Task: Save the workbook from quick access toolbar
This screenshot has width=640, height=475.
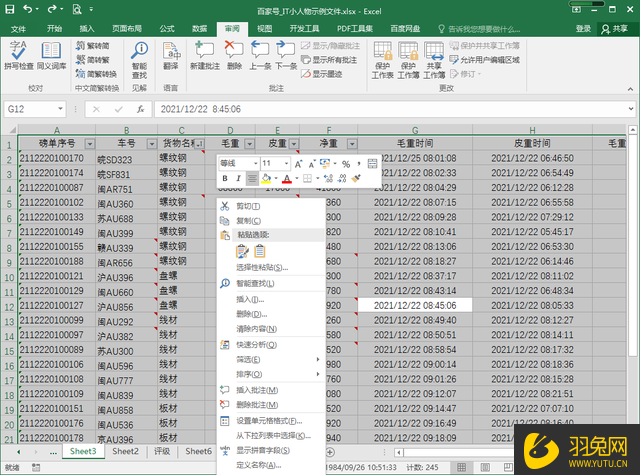Action: tap(9, 9)
